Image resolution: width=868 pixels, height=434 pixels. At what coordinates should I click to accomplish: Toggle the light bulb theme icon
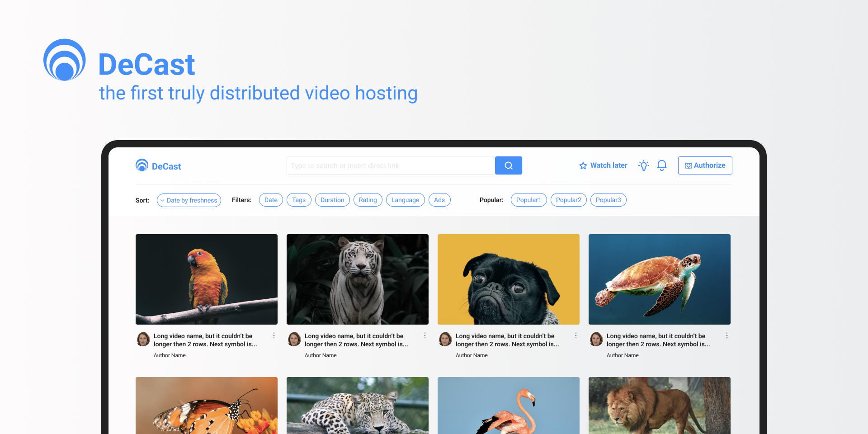pyautogui.click(x=644, y=165)
